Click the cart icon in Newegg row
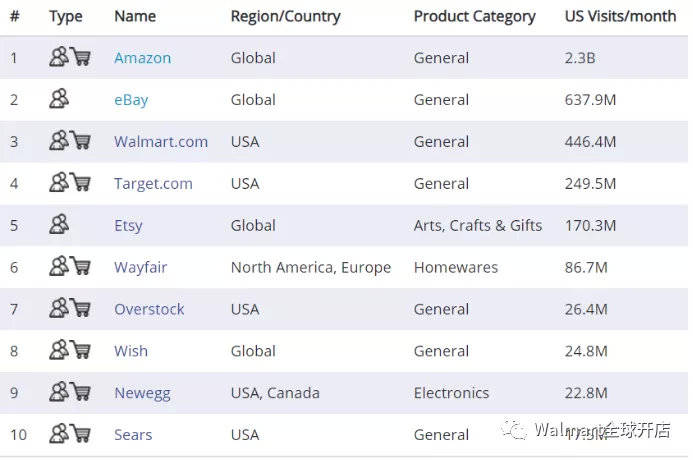Image resolution: width=693 pixels, height=460 pixels. (x=81, y=392)
